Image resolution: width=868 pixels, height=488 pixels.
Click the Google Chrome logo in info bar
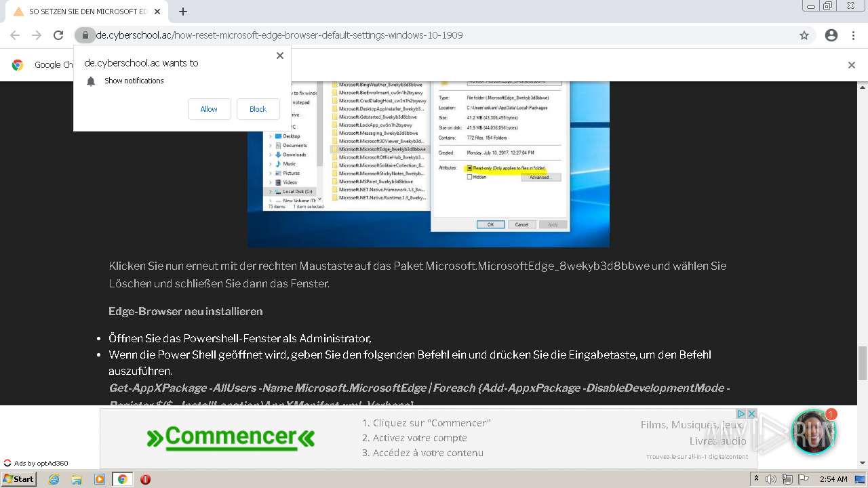[18, 65]
